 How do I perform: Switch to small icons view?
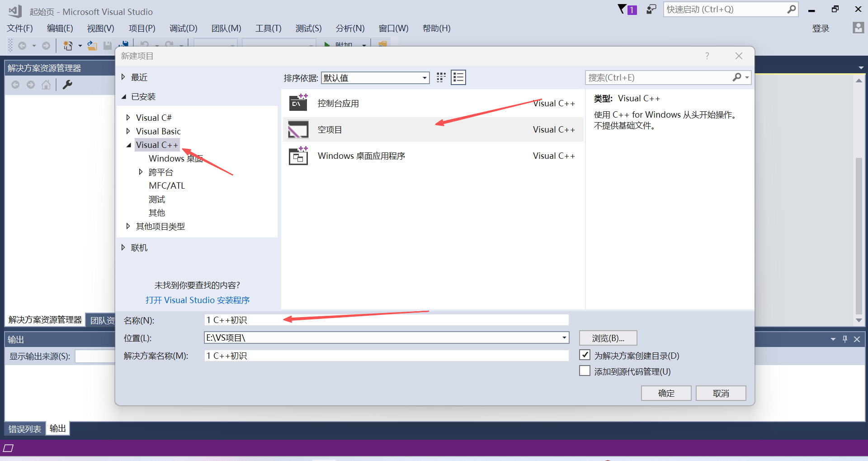[x=441, y=77]
